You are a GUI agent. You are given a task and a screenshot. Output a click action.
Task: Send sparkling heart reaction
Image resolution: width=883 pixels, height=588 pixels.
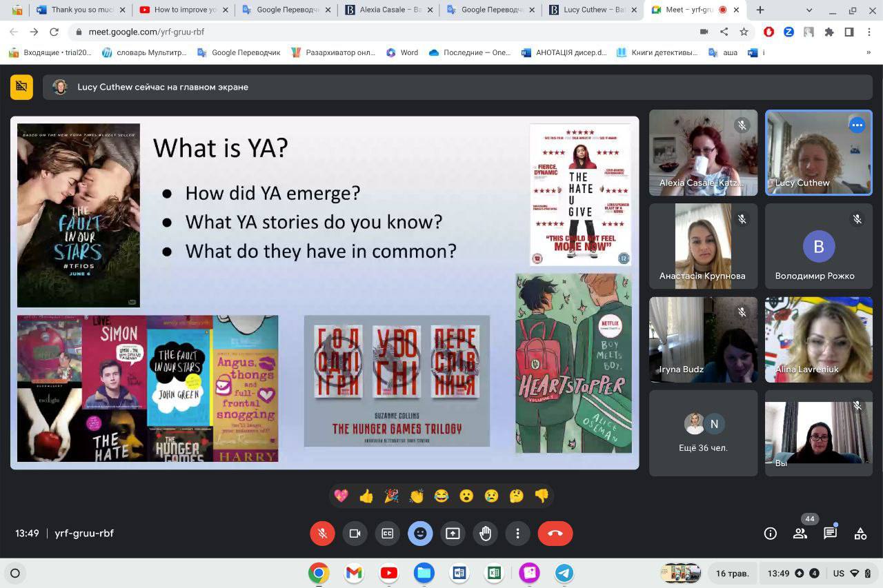(341, 496)
